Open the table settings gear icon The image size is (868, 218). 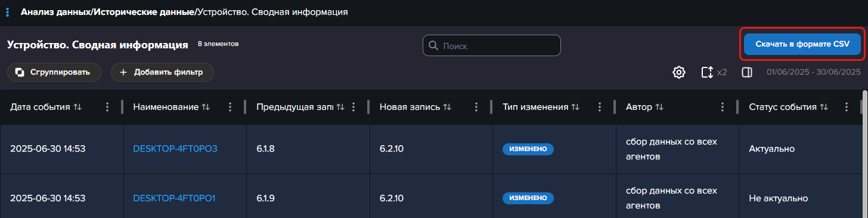[x=678, y=72]
